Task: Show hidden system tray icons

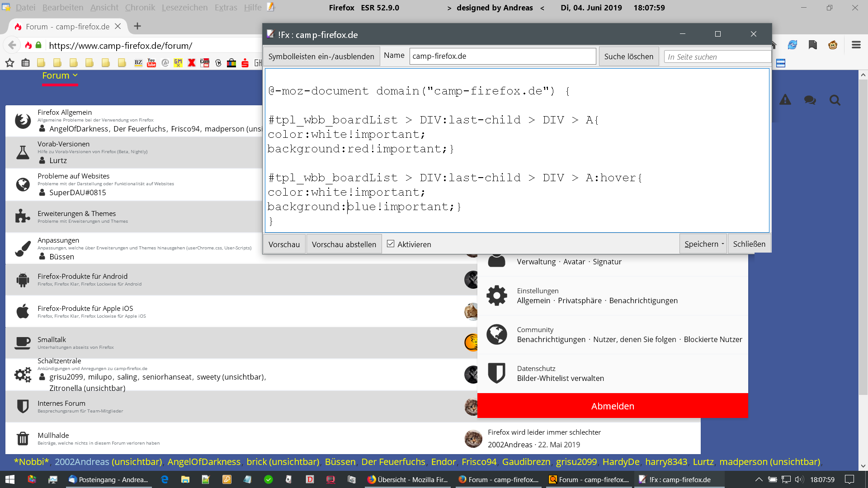Action: coord(759,479)
